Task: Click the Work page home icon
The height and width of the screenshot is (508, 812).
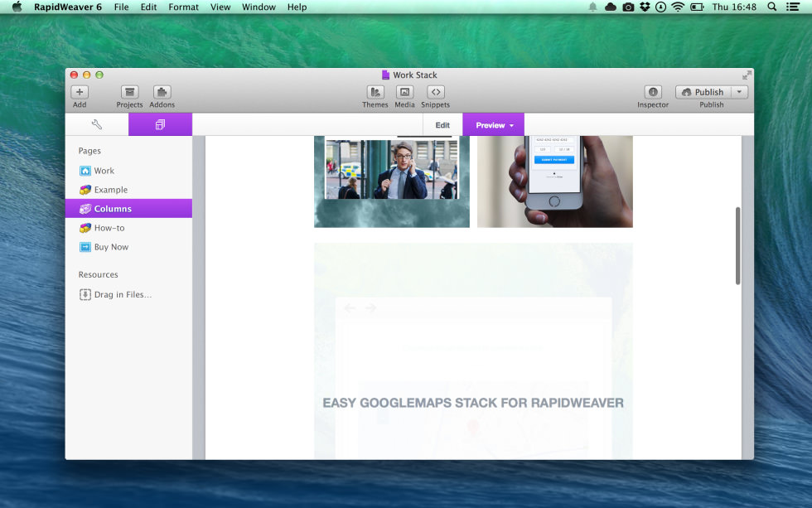Action: pyautogui.click(x=85, y=171)
